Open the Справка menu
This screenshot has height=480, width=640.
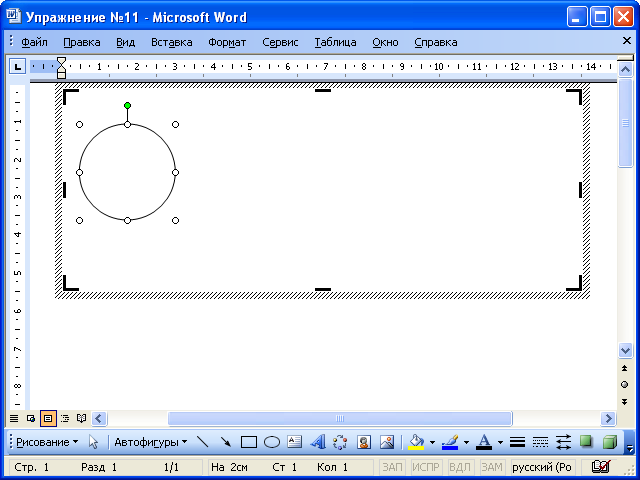click(436, 42)
